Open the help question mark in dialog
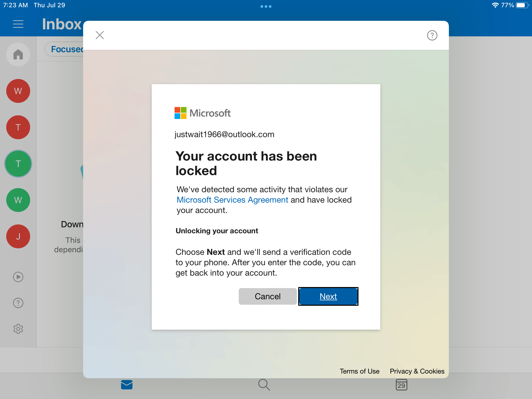532x399 pixels. point(432,35)
